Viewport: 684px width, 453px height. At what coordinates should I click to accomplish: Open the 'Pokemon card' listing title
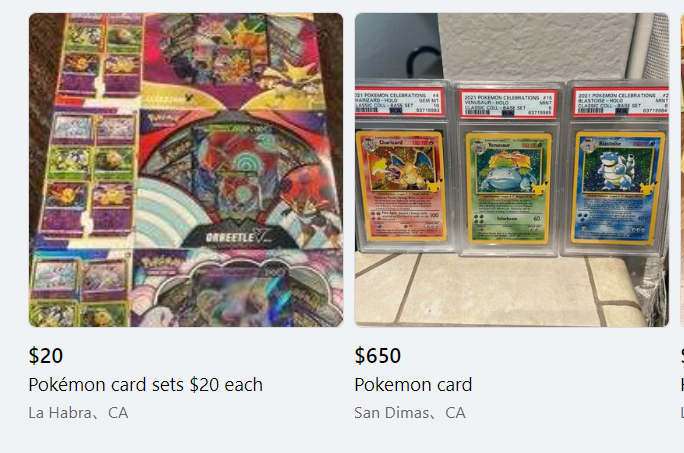pos(413,385)
